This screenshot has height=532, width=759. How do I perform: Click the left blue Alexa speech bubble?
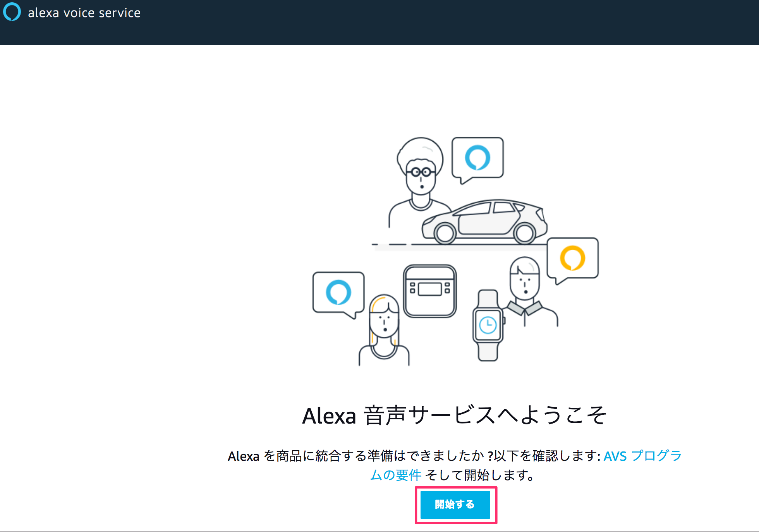(338, 292)
